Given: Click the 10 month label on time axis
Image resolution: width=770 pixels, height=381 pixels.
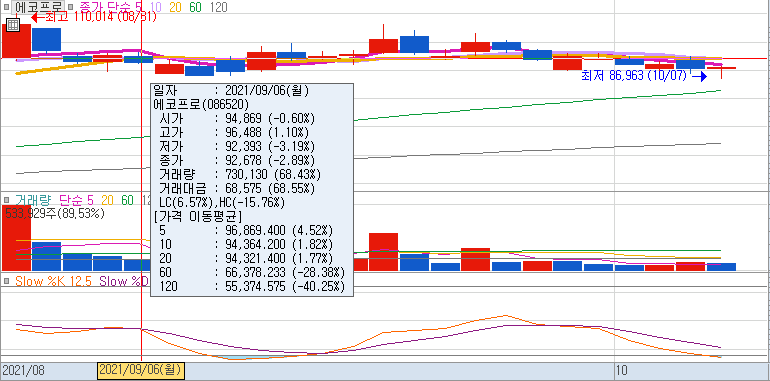Looking at the screenshot, I should [x=621, y=371].
